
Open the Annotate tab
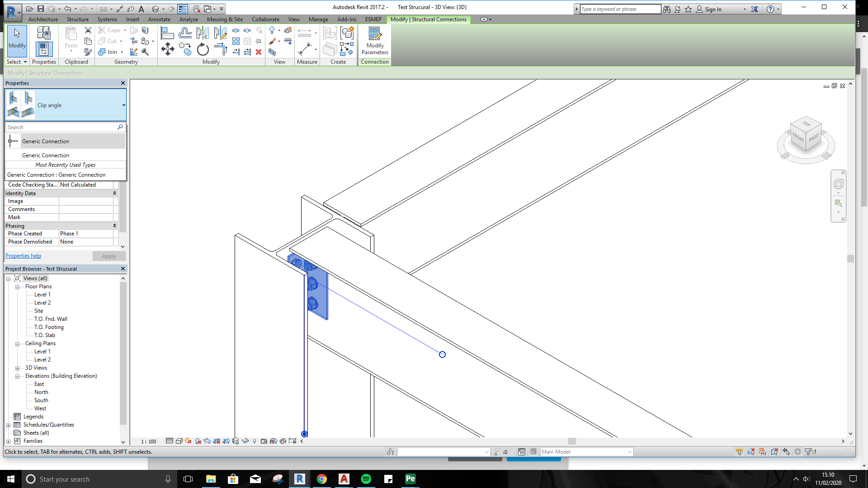point(159,19)
